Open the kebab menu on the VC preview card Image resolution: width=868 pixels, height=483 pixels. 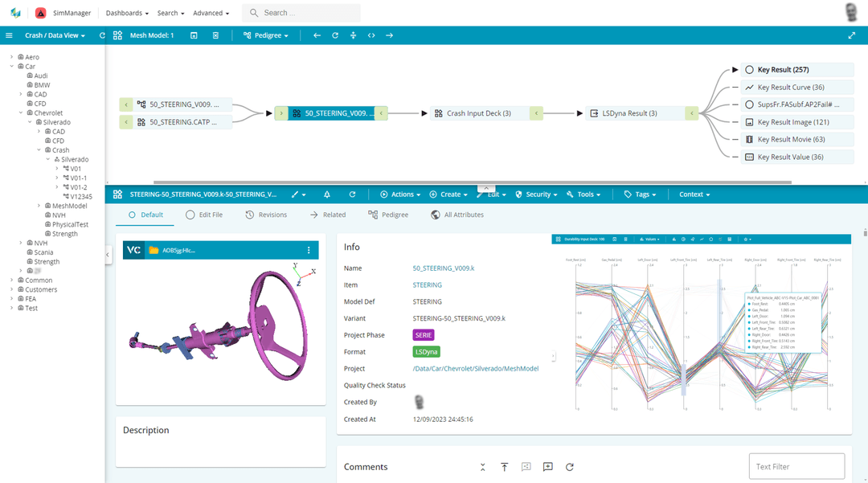pyautogui.click(x=309, y=250)
